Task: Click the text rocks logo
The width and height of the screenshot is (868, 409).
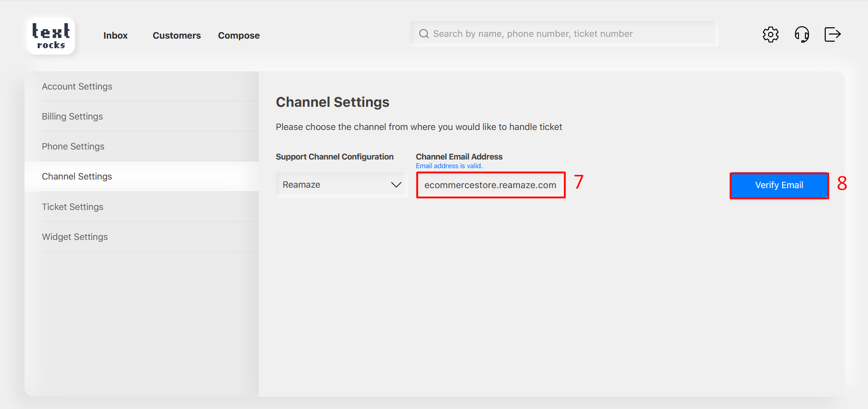Action: [51, 36]
